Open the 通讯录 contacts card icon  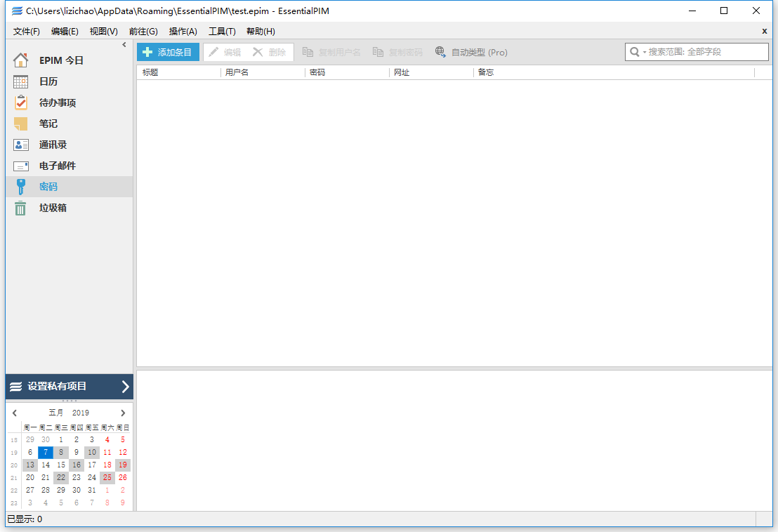coord(20,145)
